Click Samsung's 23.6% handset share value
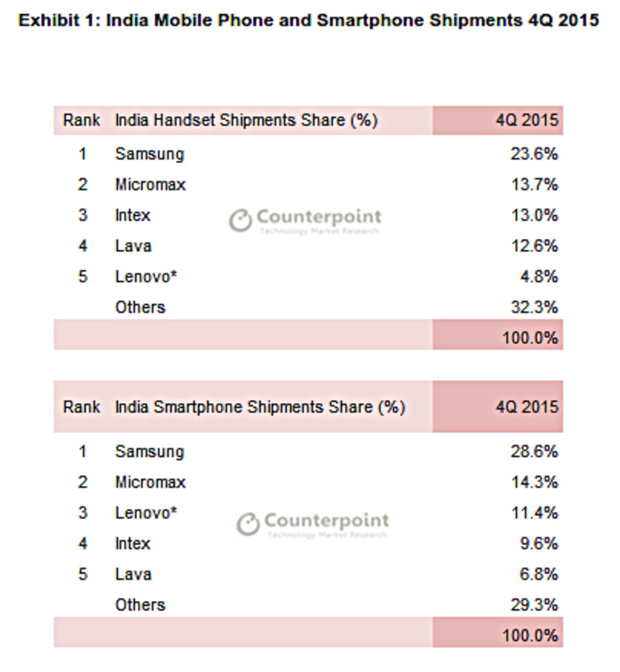Screen dimensions: 620x672 point(534,154)
